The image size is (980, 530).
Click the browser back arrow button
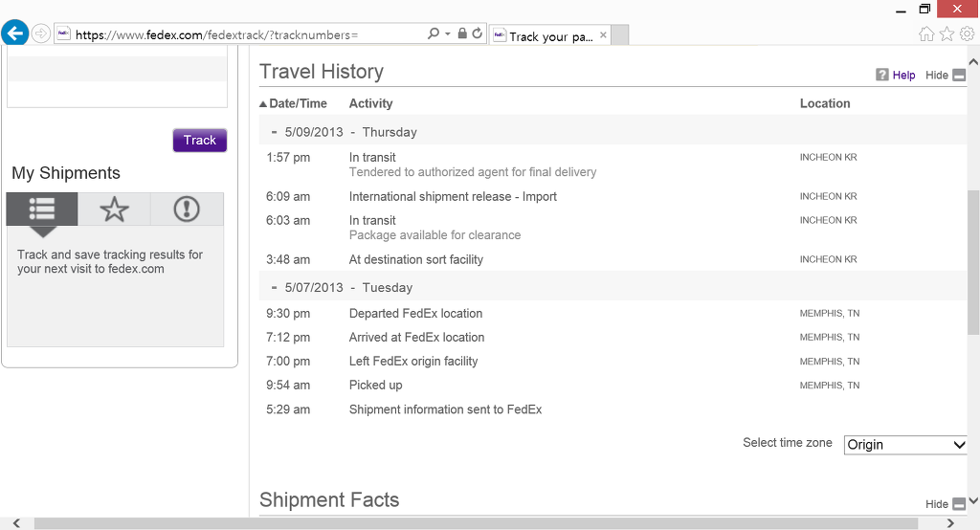(x=14, y=34)
